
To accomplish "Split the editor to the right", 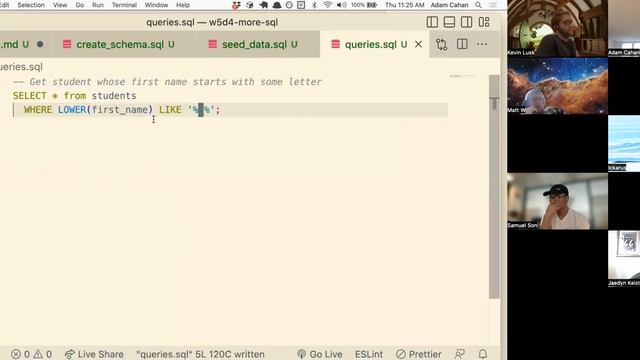I will [x=462, y=44].
